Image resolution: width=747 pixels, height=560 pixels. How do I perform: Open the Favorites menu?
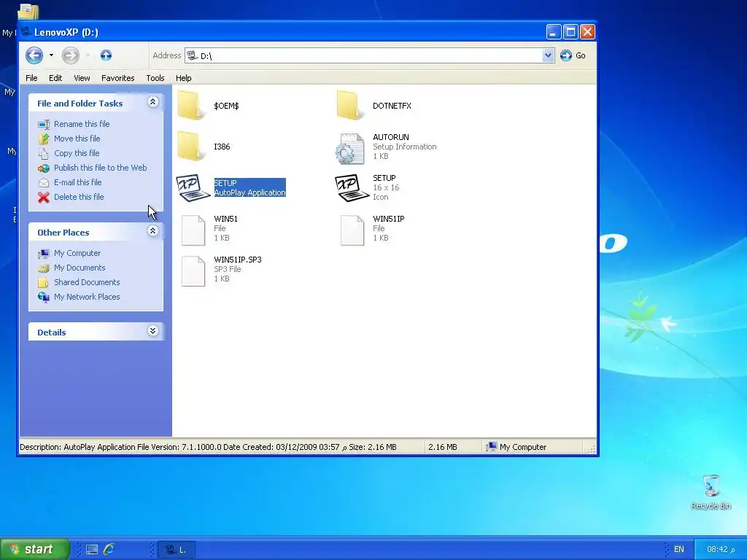(117, 78)
